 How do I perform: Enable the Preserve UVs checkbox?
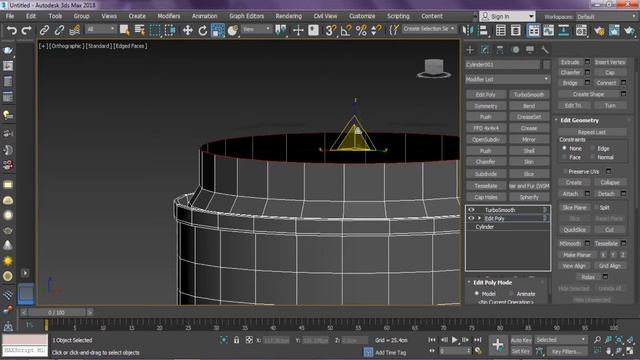tap(565, 171)
